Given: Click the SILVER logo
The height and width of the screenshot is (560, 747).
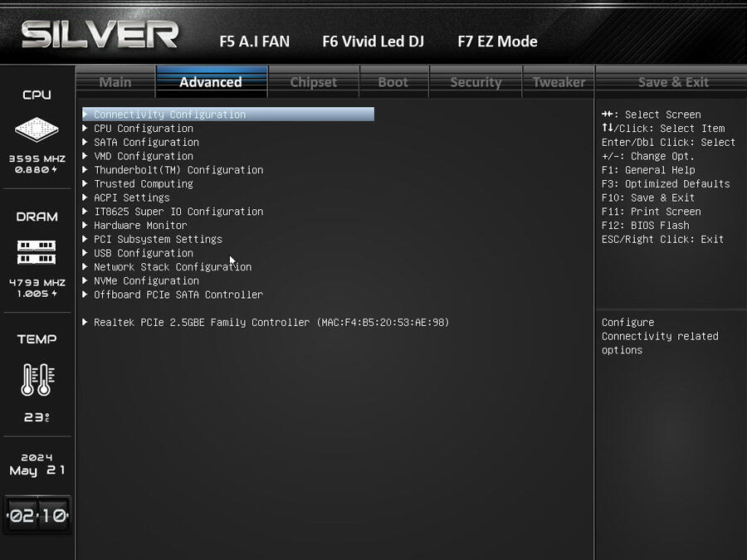Looking at the screenshot, I should tap(100, 34).
